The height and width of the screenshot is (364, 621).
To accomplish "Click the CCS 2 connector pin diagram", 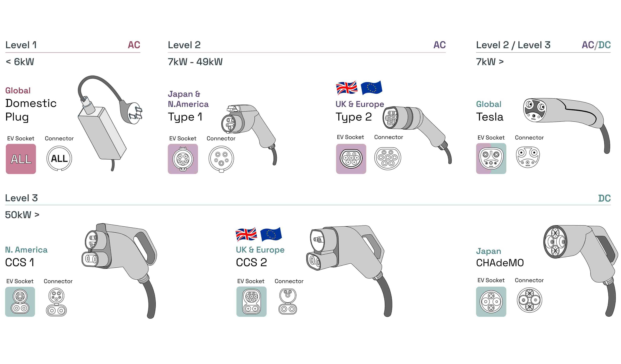I will tap(288, 302).
